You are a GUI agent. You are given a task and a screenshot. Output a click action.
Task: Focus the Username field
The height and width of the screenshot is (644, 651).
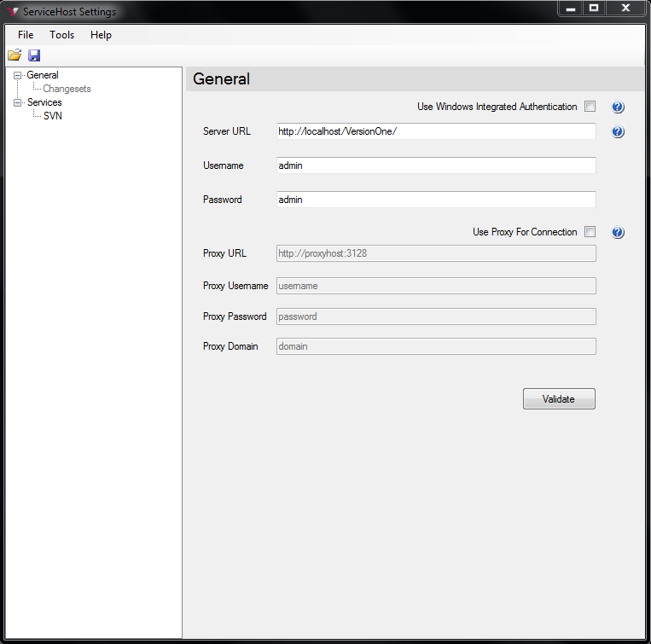click(436, 165)
